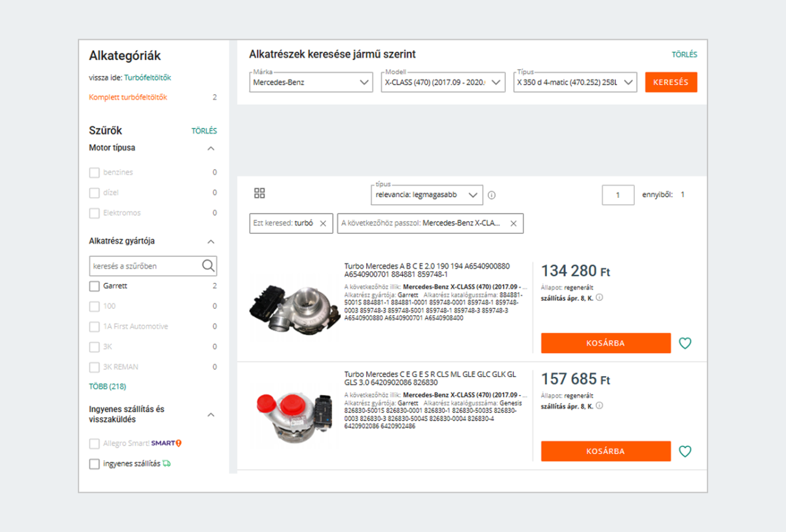Add 157 685 Ft turbo to cart (KOSÁRBA)
The height and width of the screenshot is (532, 786).
pyautogui.click(x=606, y=451)
